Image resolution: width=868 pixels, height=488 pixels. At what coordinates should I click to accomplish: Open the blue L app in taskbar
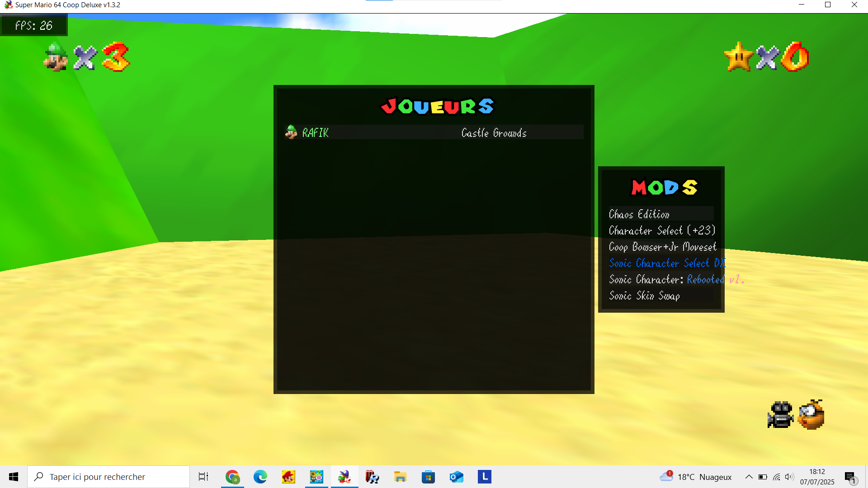click(x=484, y=477)
